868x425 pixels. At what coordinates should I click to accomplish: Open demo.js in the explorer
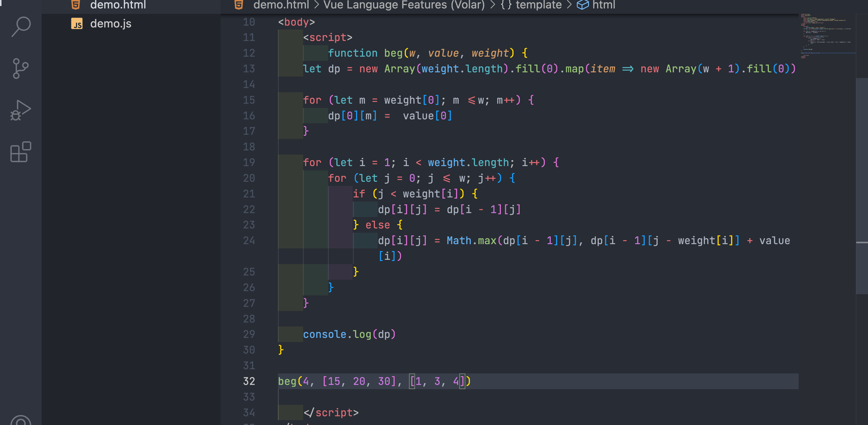pos(111,24)
